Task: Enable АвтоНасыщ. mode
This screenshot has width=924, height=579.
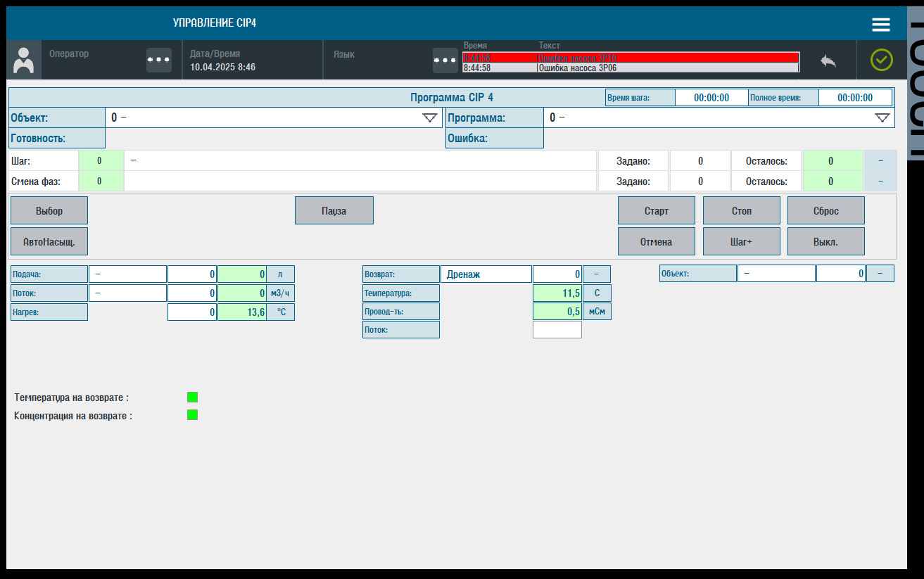Action: [49, 241]
